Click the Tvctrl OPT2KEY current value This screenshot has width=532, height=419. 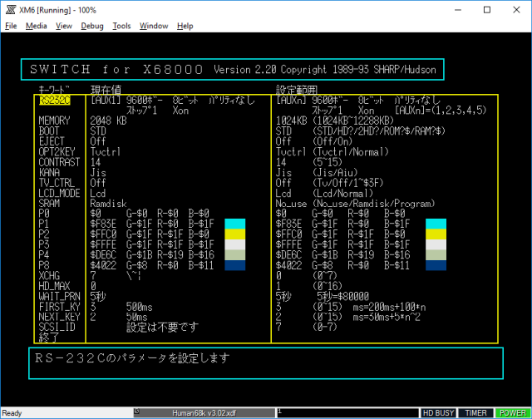point(106,151)
